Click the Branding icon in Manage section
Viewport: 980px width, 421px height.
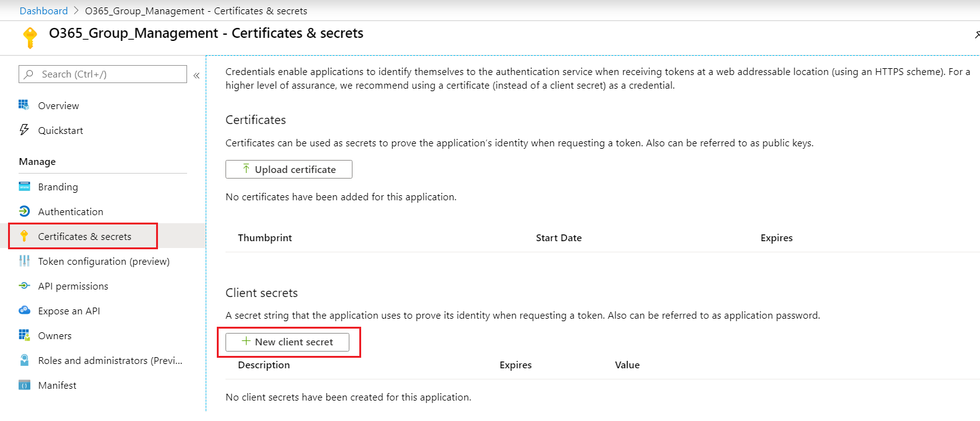click(24, 187)
